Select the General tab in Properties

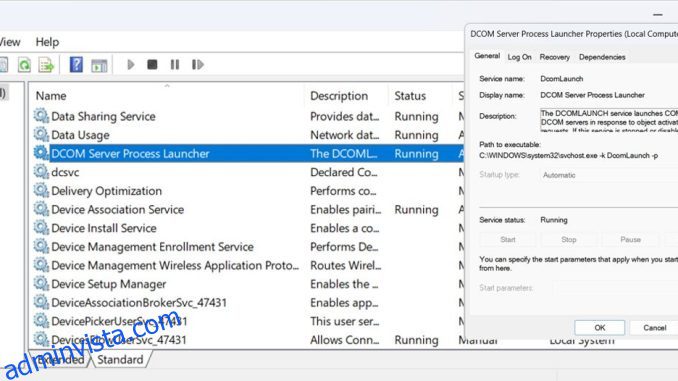pyautogui.click(x=487, y=56)
